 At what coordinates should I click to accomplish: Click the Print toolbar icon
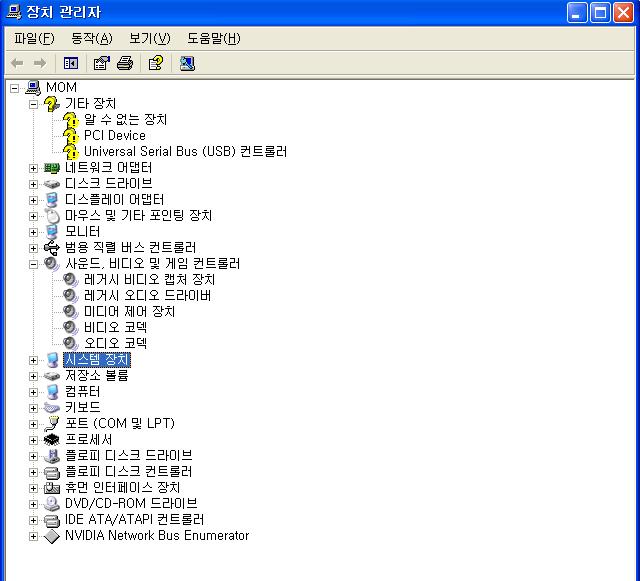click(x=125, y=63)
